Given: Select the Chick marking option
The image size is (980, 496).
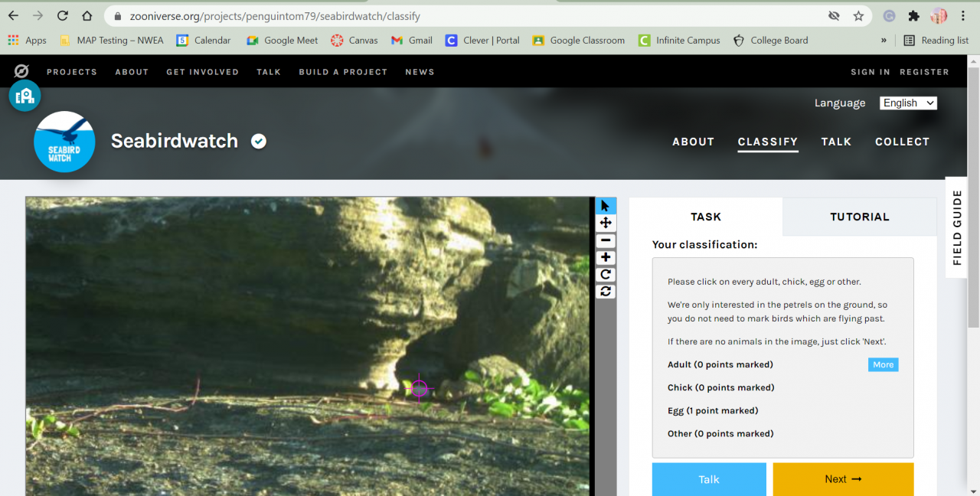Looking at the screenshot, I should point(720,387).
